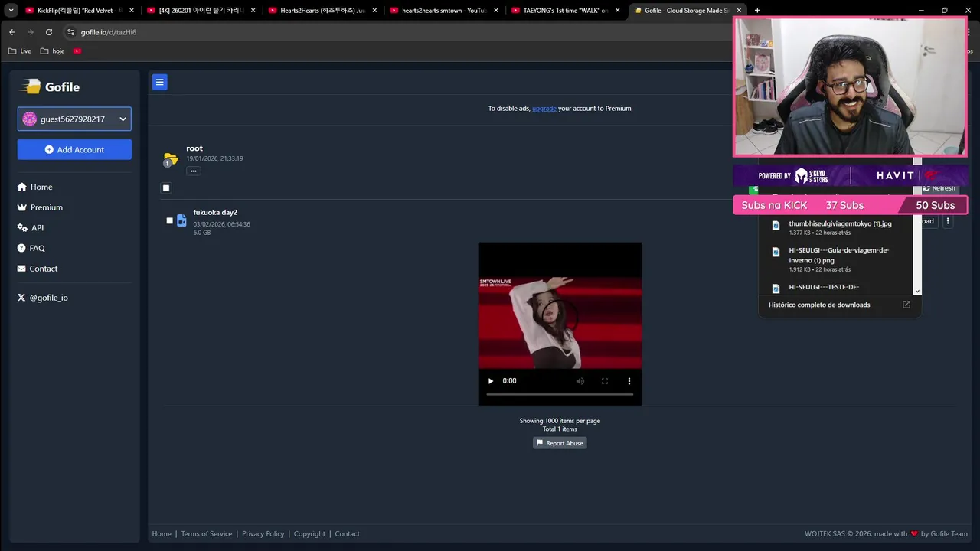This screenshot has height=551, width=980.
Task: Open Histórico completo de downloads
Action: click(819, 305)
